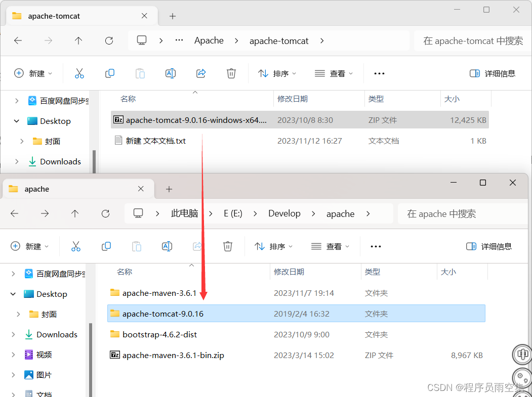The width and height of the screenshot is (532, 397).
Task: Expand 百度网盘同步 in apache-tomcat sidebar
Action: 17,101
